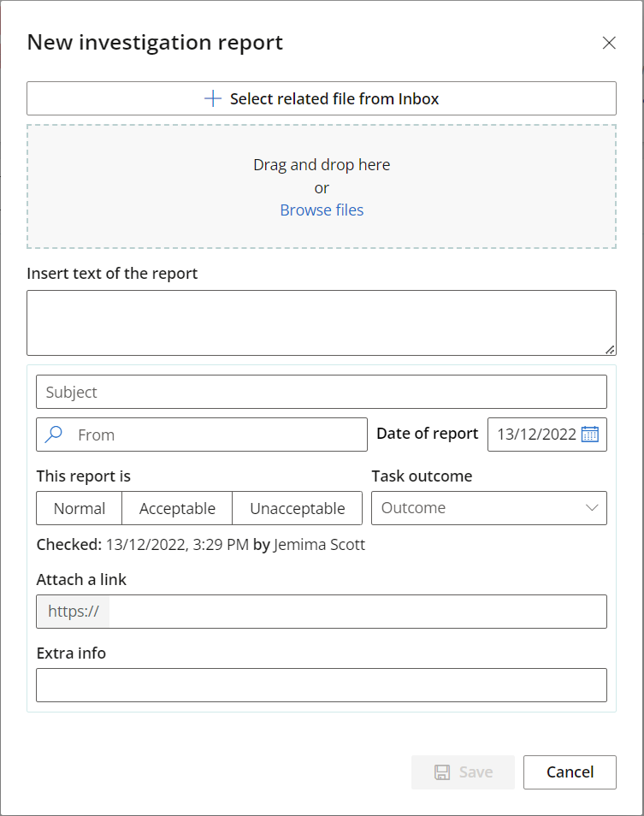Click the This report is label

(83, 476)
